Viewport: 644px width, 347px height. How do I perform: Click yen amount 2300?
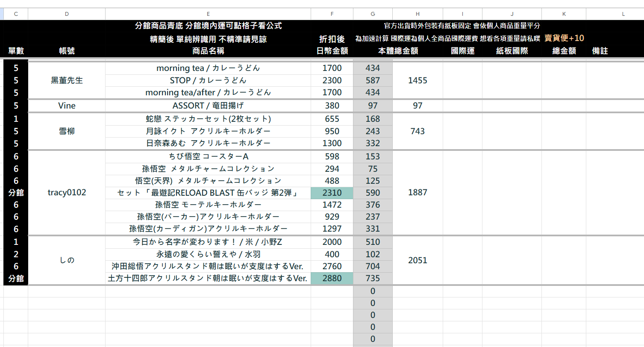click(x=332, y=80)
